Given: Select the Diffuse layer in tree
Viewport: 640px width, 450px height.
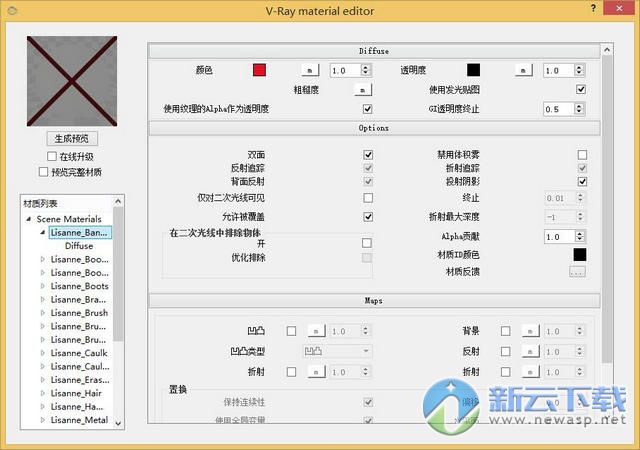Looking at the screenshot, I should coord(79,246).
